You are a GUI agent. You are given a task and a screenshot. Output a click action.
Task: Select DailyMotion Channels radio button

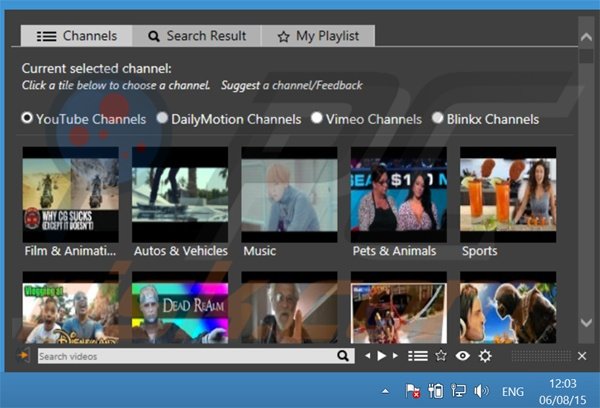(162, 118)
